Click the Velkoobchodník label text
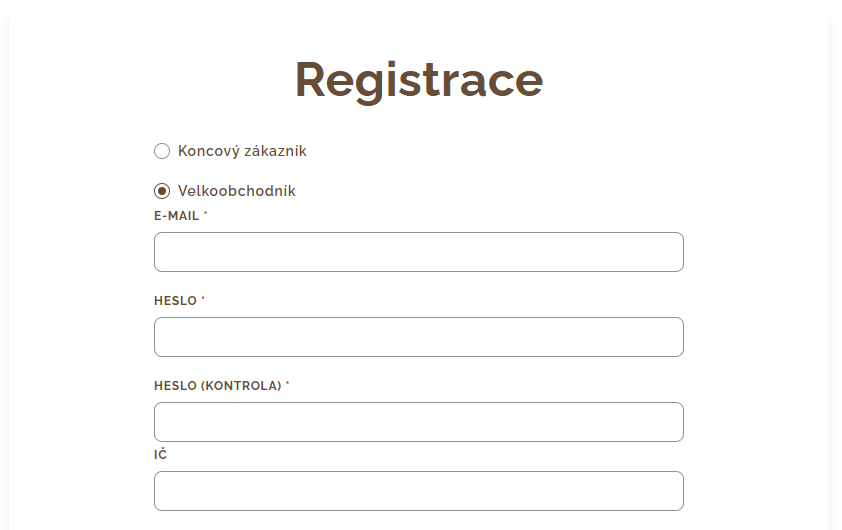 237,191
